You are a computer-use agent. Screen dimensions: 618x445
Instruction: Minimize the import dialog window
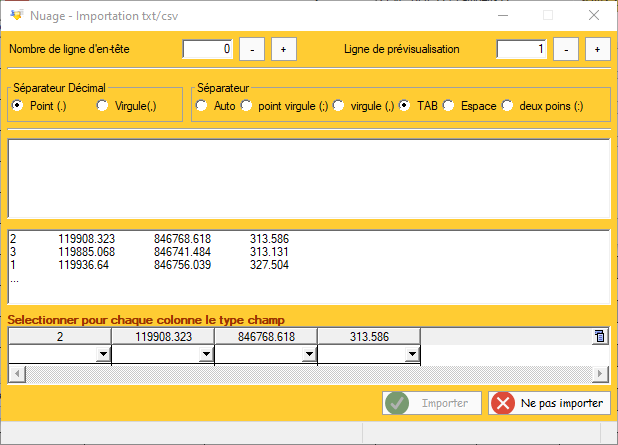tap(503, 15)
